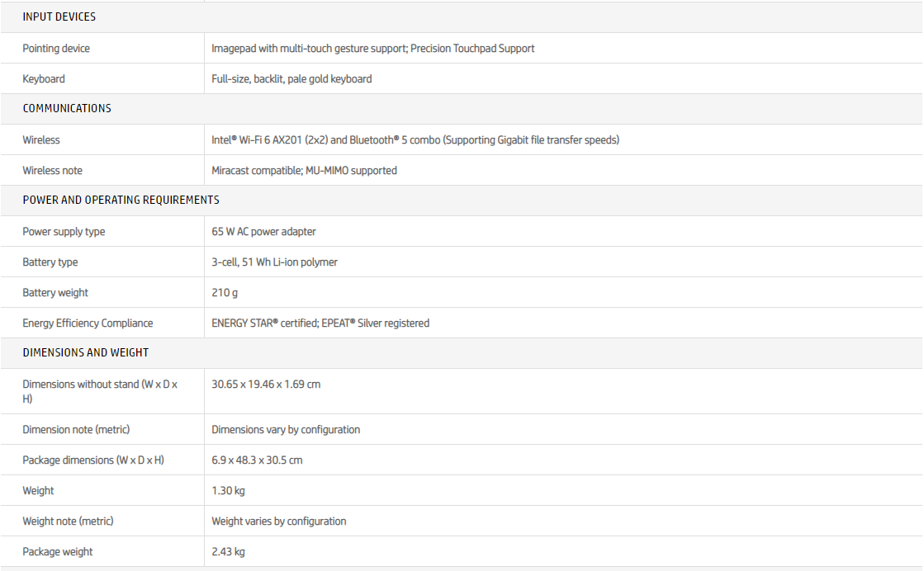Click the Package dimensions row label
This screenshot has width=924, height=571.
coord(93,460)
